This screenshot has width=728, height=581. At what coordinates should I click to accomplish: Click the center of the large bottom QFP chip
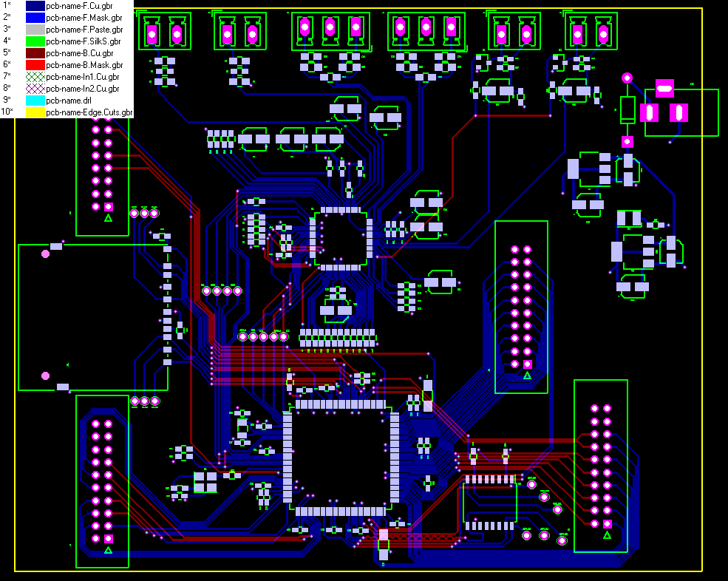click(x=341, y=458)
